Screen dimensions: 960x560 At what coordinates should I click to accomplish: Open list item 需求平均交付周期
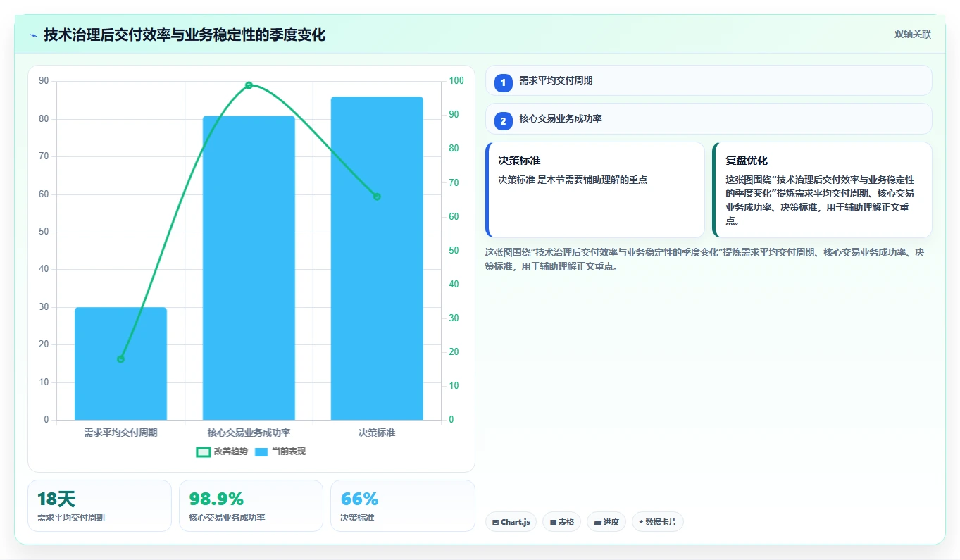click(709, 80)
